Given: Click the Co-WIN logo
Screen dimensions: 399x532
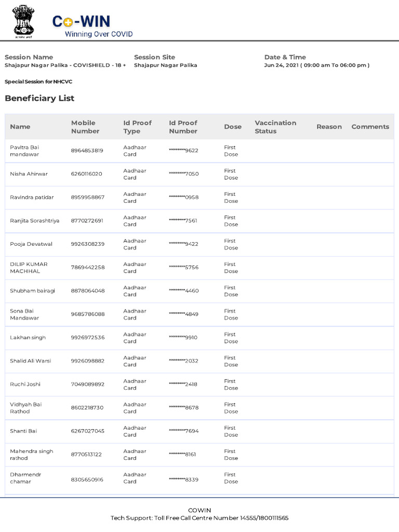Looking at the screenshot, I should coord(92,26).
